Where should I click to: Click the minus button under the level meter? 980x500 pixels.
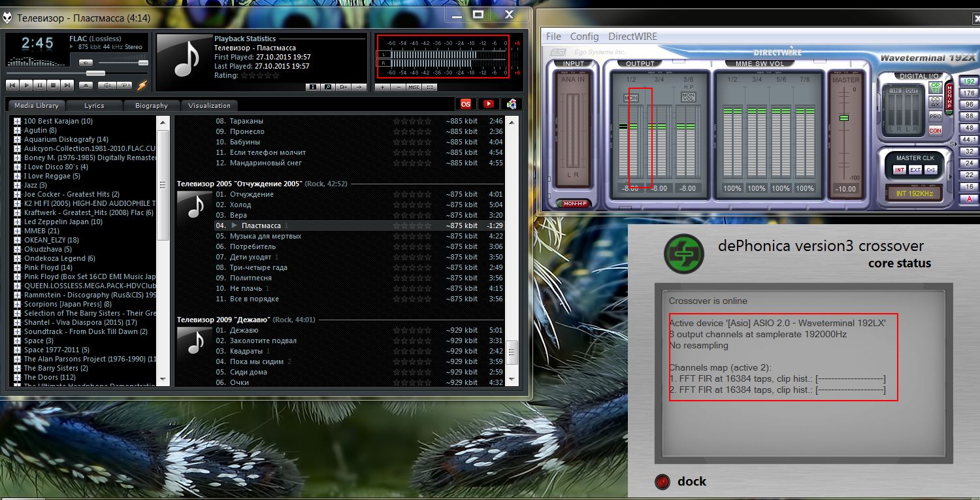(398, 87)
